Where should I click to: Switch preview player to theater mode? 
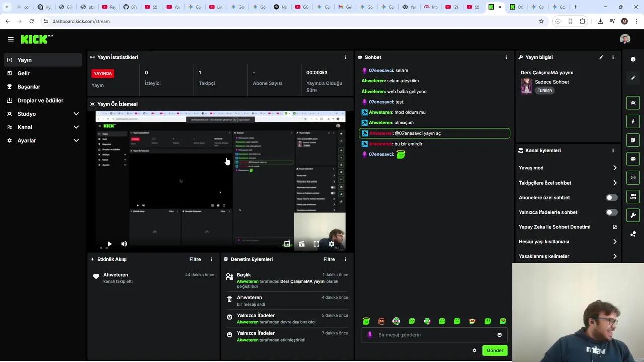302,244
